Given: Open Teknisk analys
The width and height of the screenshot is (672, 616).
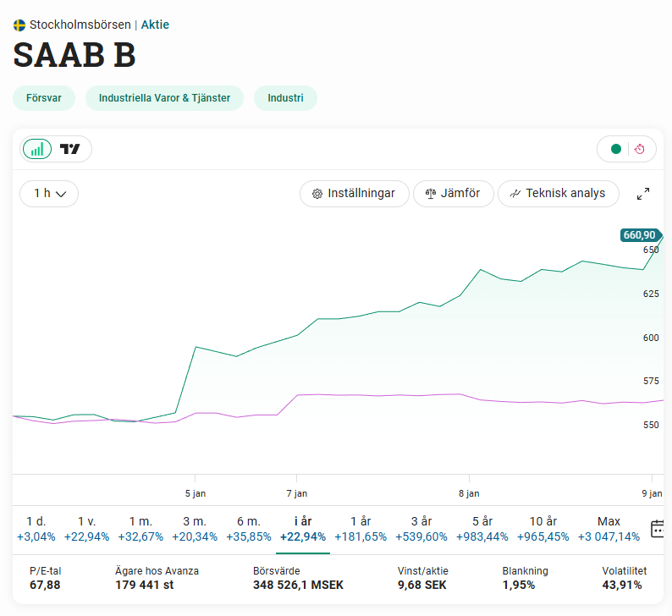Looking at the screenshot, I should tap(558, 194).
